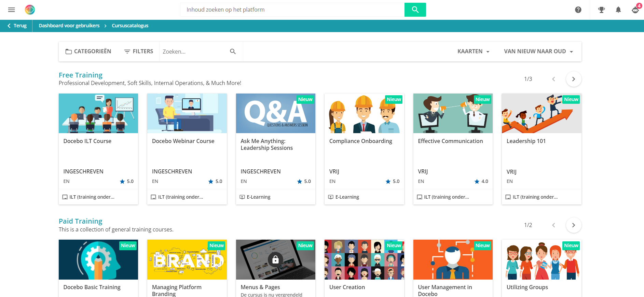Click the global platform search field
Viewport: 644px width, 297px height.
(x=292, y=10)
